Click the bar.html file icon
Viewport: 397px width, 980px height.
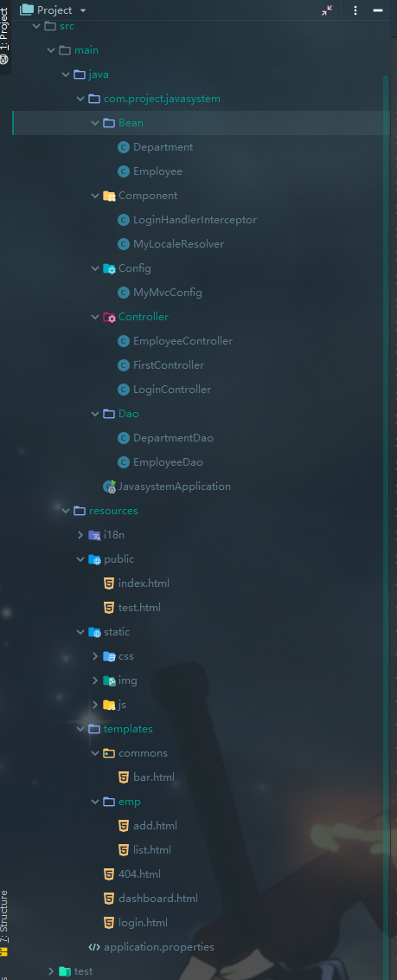click(x=124, y=777)
